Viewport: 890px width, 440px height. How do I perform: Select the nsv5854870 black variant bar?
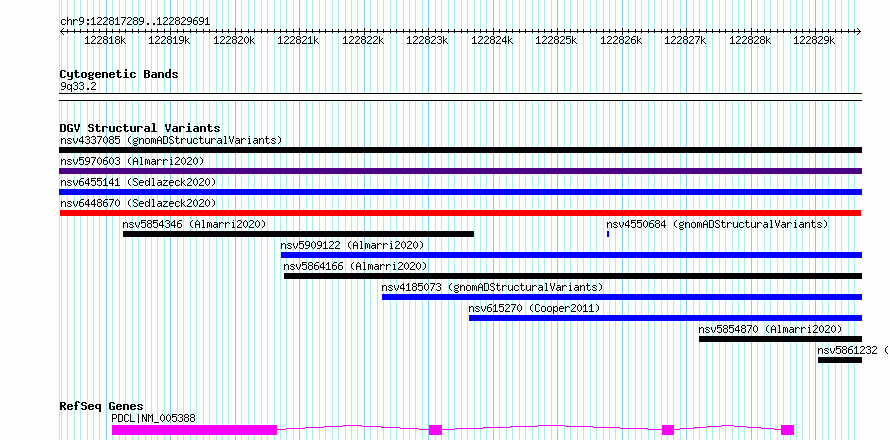pyautogui.click(x=780, y=339)
